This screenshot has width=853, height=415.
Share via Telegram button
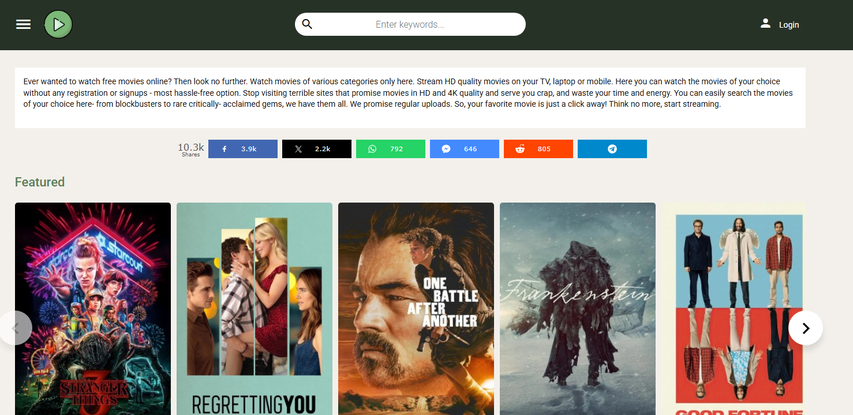tap(613, 149)
